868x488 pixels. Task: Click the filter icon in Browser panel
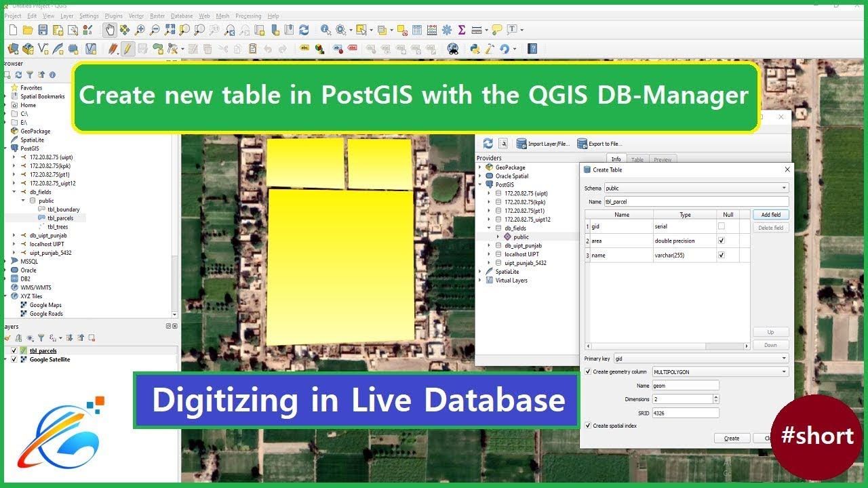tap(30, 75)
